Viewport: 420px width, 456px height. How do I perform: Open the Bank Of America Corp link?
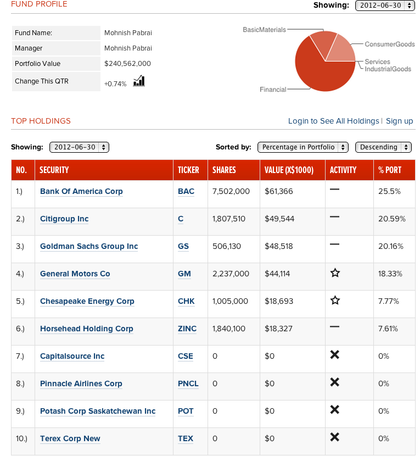pos(81,191)
